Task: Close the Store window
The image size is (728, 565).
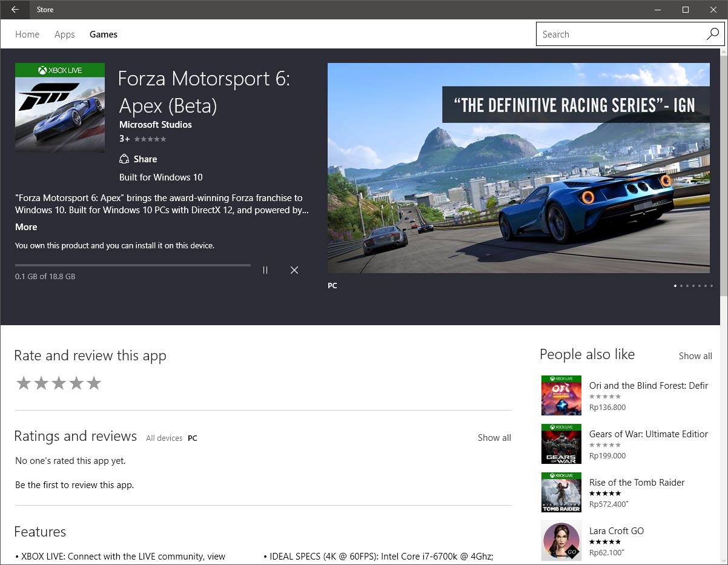Action: coord(713,10)
